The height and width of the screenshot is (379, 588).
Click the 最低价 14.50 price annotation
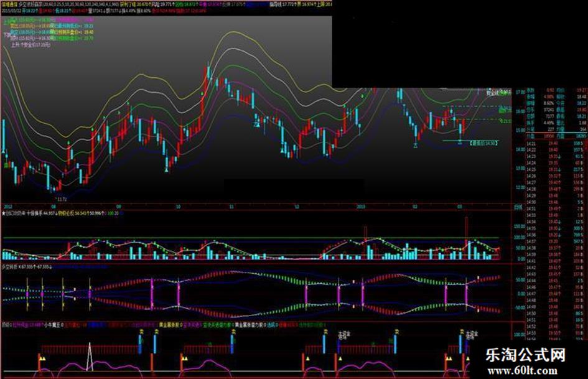(x=483, y=143)
